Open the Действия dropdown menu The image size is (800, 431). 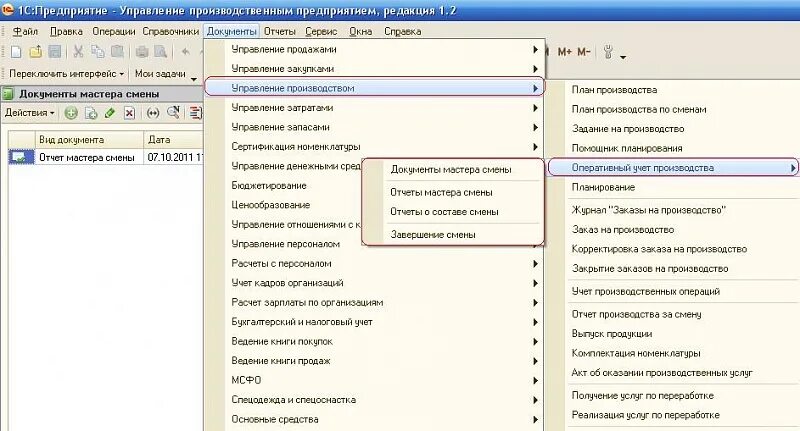pos(30,113)
